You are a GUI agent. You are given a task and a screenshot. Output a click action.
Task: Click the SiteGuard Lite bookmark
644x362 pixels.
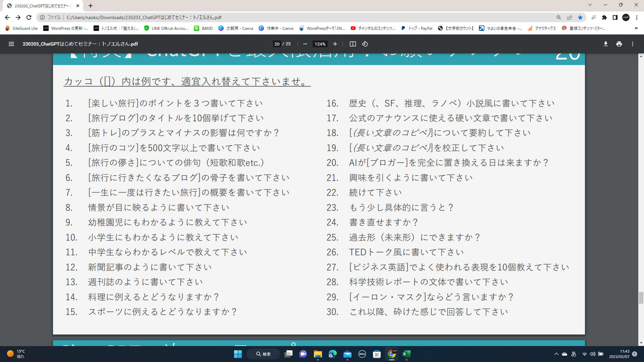pos(22,28)
